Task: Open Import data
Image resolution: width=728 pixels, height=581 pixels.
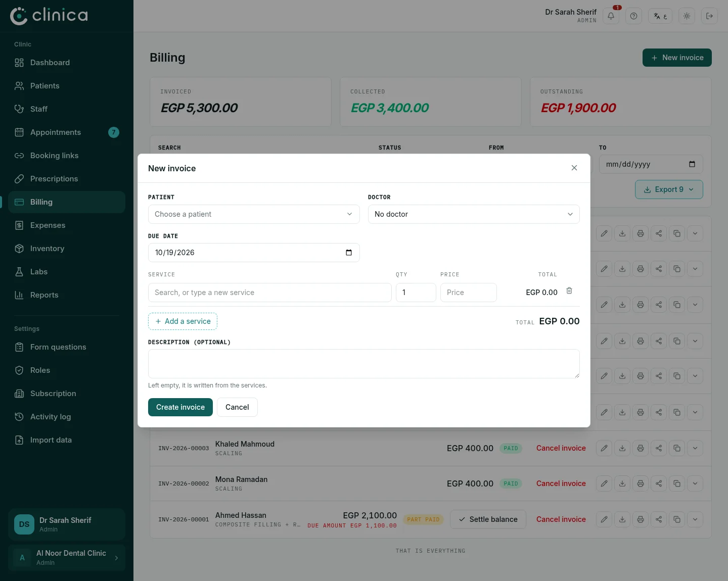Action: tap(67, 440)
